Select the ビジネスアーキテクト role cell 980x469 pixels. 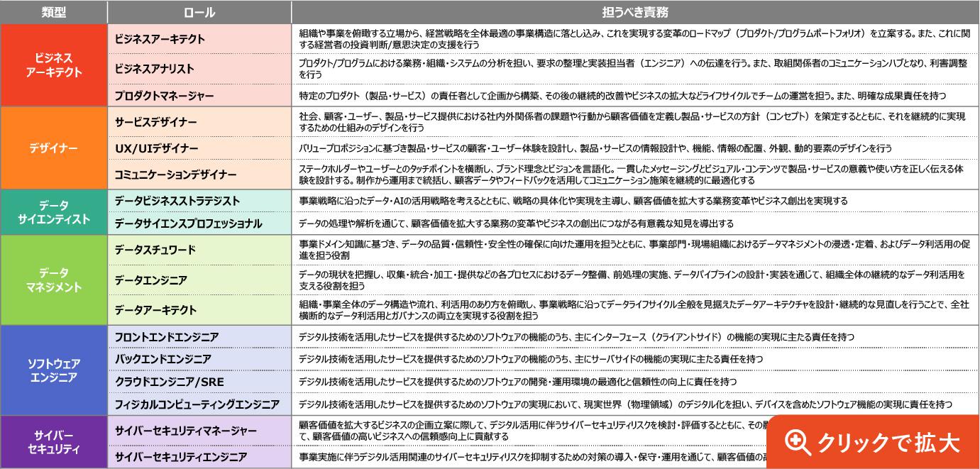(x=199, y=39)
